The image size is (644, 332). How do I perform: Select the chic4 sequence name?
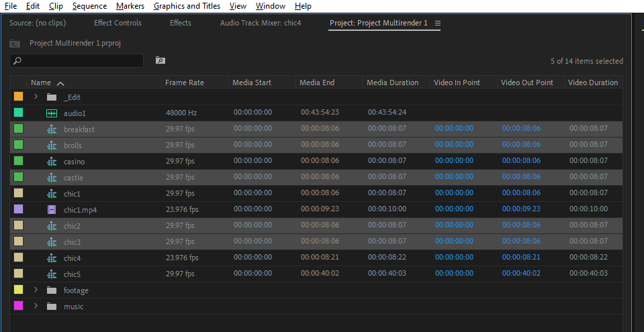click(72, 258)
